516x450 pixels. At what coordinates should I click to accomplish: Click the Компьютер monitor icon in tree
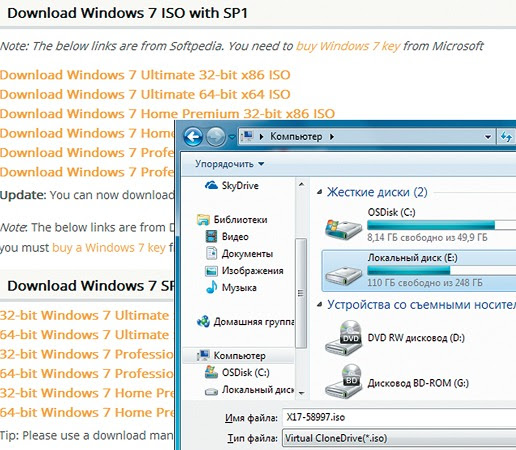203,356
